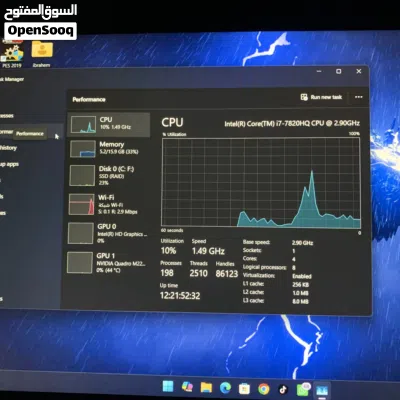
Task: Go to the App history page
Action: pos(8,148)
